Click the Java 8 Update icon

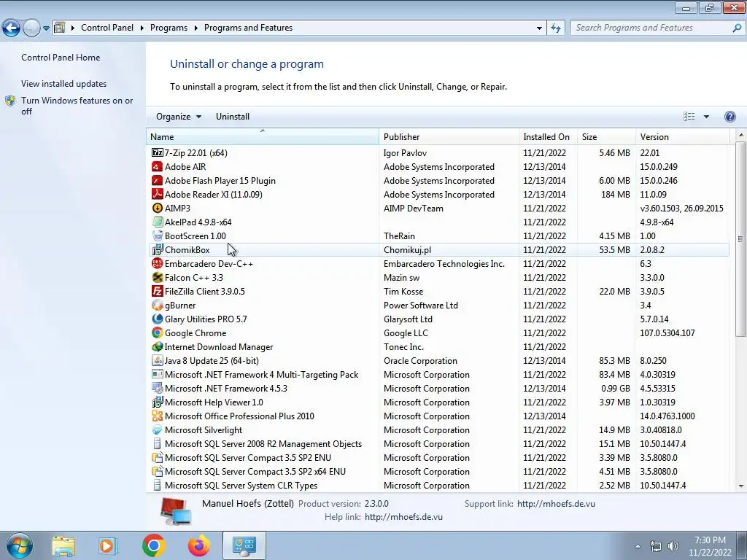pos(157,360)
